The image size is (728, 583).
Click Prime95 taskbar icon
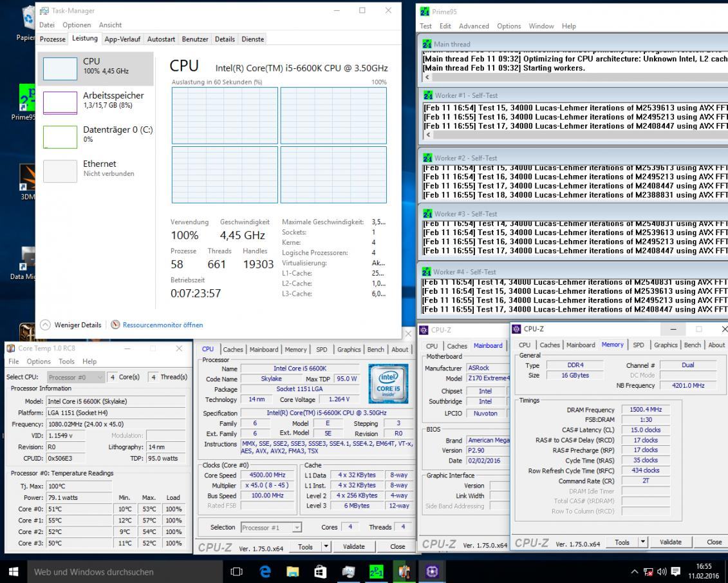[376, 572]
